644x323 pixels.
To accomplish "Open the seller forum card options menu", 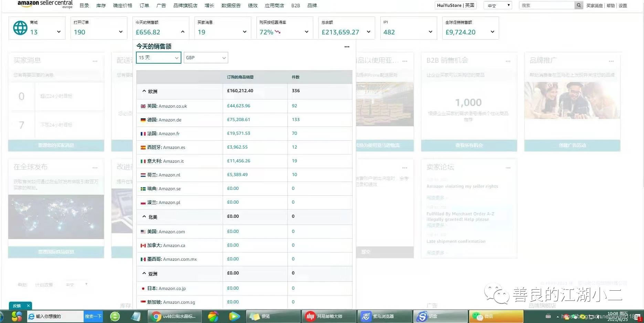I will click(x=508, y=168).
